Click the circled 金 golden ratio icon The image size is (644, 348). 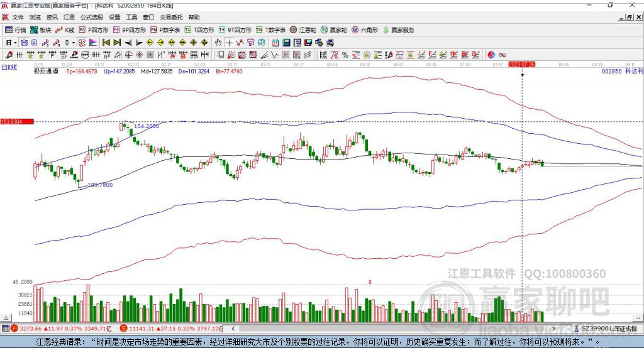click(367, 55)
